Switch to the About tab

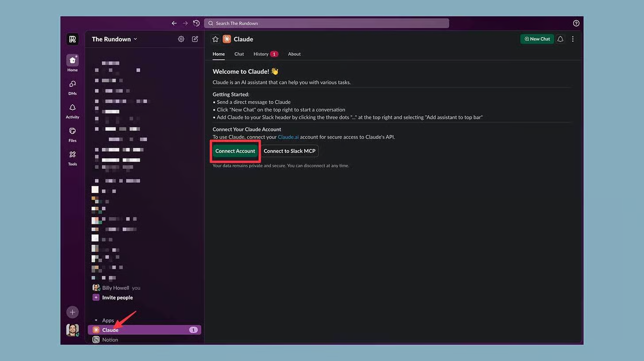pyautogui.click(x=294, y=54)
